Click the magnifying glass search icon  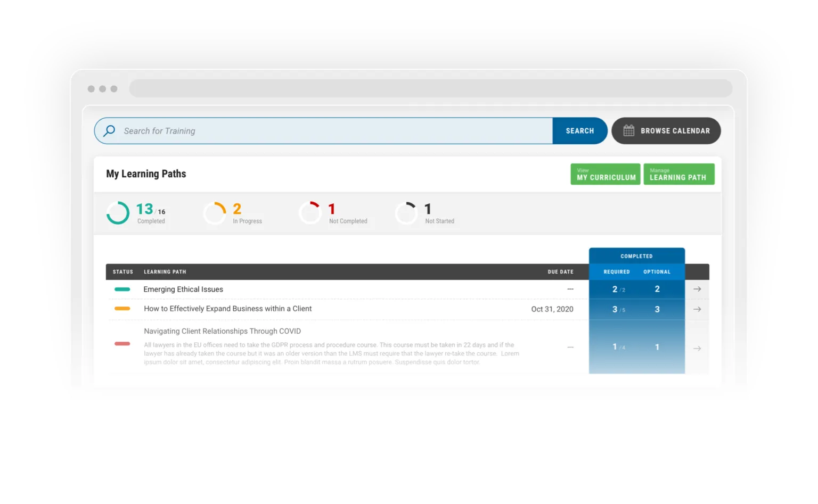[x=109, y=131]
